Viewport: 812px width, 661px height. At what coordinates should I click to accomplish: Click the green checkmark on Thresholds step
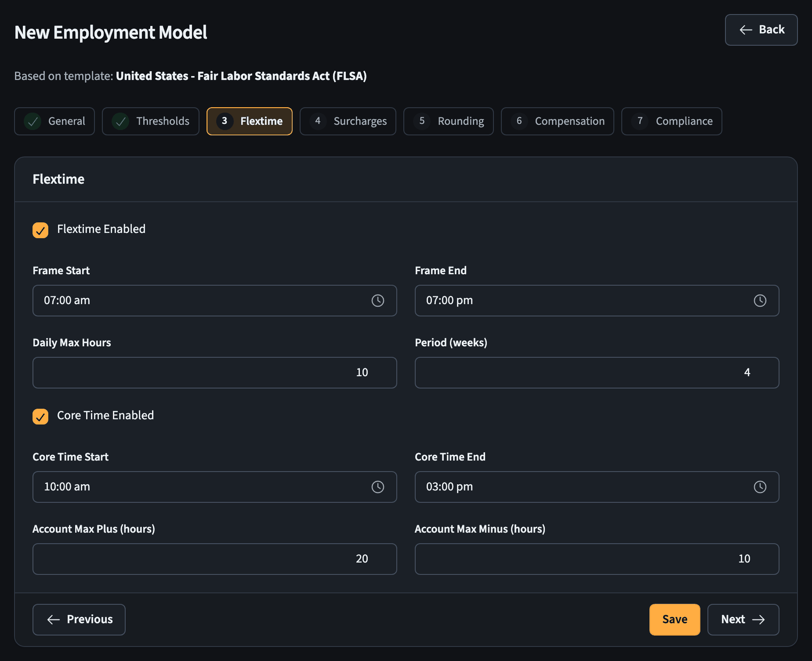pos(120,121)
